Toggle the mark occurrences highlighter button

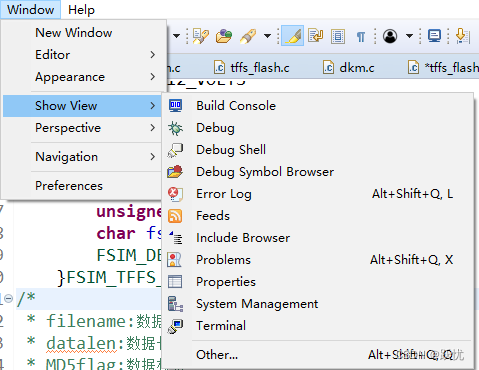click(292, 36)
